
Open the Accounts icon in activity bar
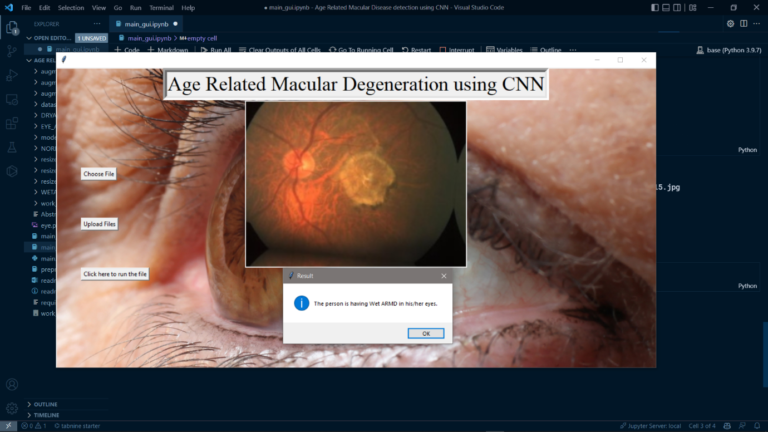(x=12, y=384)
